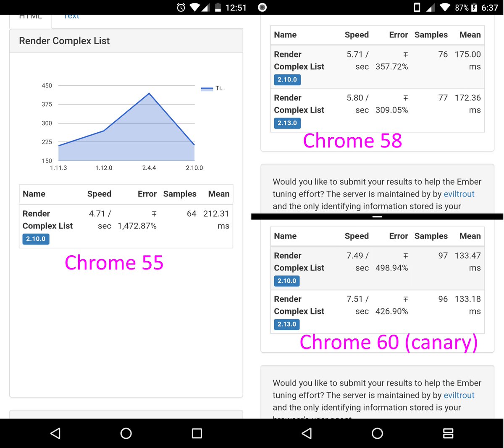
Task: Tap the battery icon next to 12:51
Action: [x=218, y=7]
